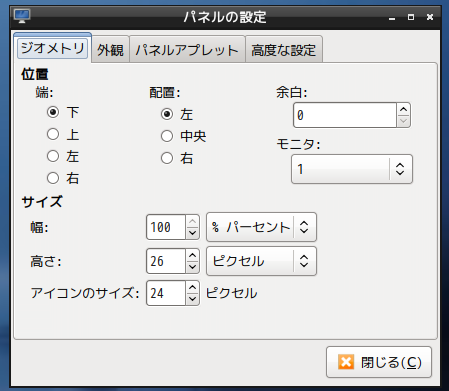Decrease 高さ value with down arrow
The width and height of the screenshot is (449, 391).
click(x=192, y=267)
